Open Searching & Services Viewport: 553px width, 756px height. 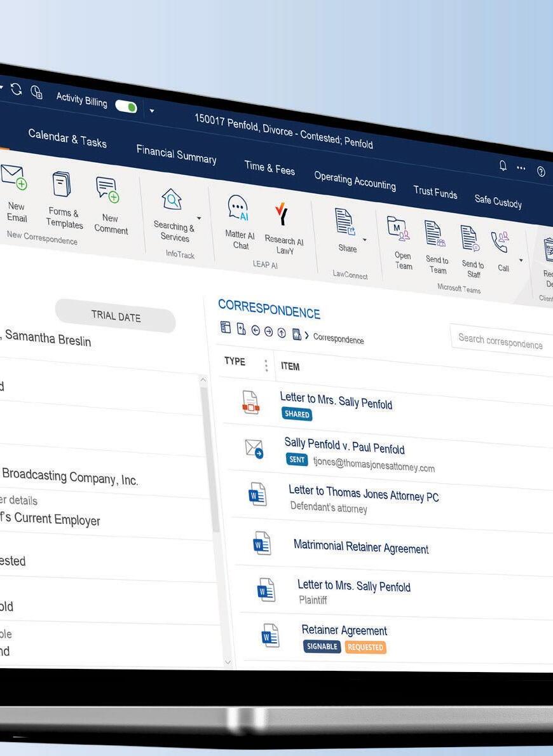pos(174,215)
